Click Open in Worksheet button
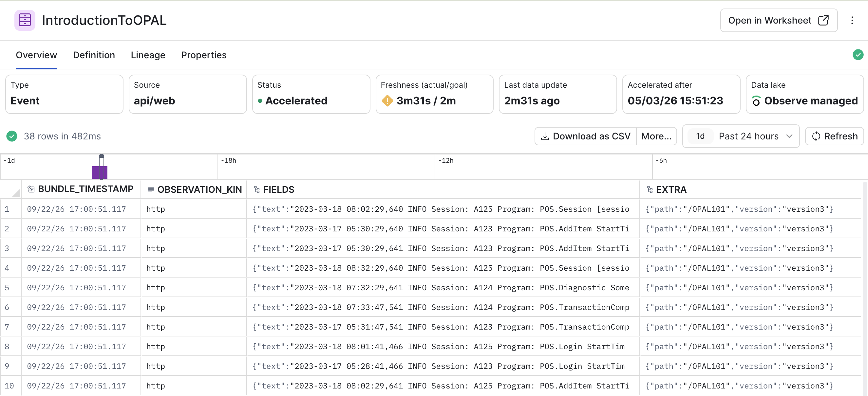 click(x=778, y=20)
